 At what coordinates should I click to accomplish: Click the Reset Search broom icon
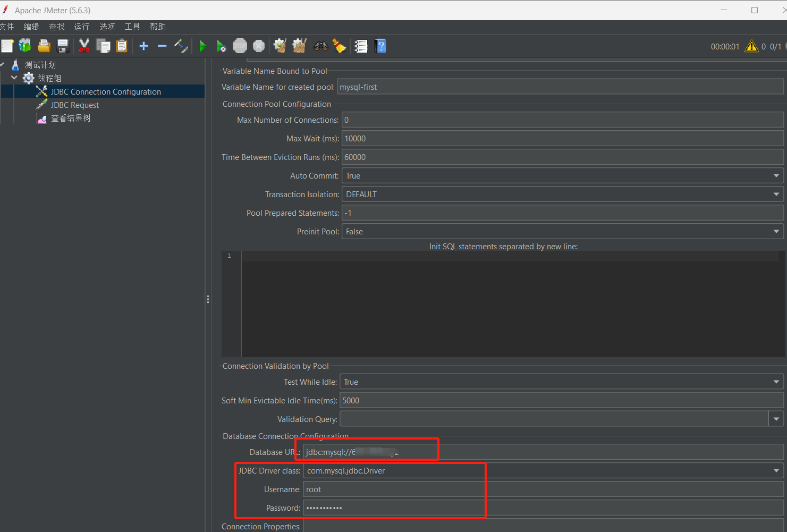[x=340, y=46]
